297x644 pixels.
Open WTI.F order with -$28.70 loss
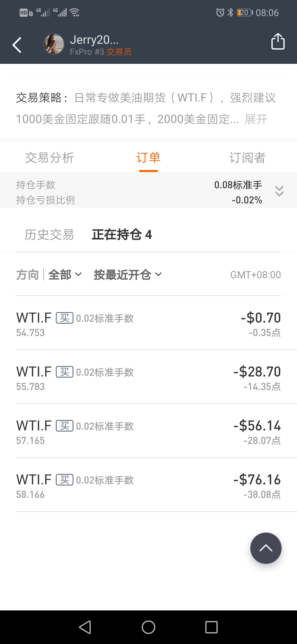[x=148, y=377]
